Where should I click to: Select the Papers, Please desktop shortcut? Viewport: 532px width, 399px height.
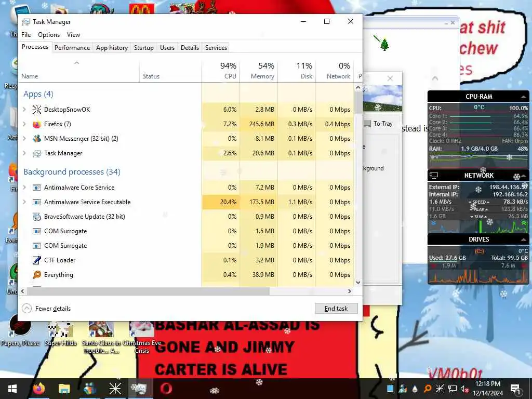coord(20,330)
